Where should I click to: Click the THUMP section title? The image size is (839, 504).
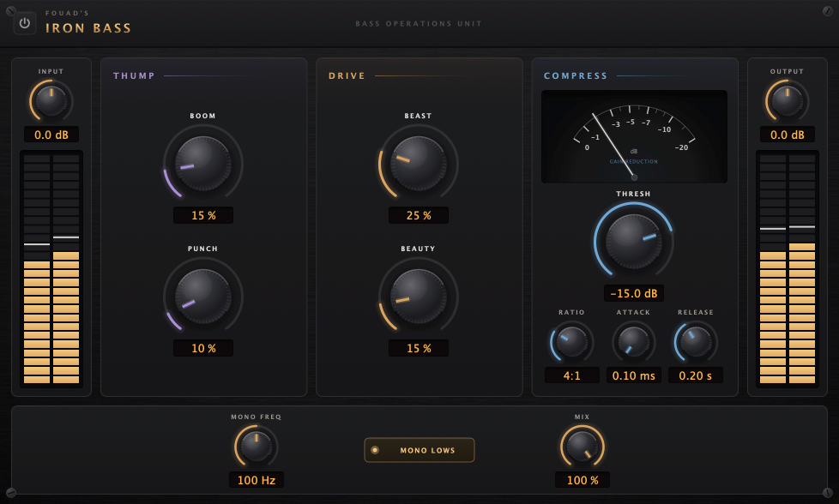pyautogui.click(x=134, y=76)
